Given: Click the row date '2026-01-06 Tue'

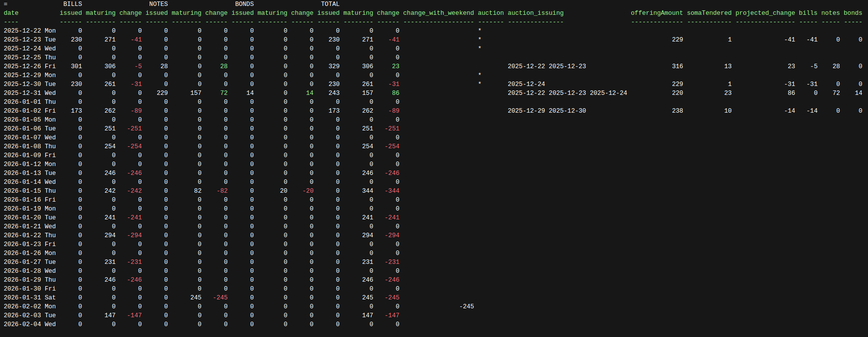Looking at the screenshot, I should pos(30,128).
